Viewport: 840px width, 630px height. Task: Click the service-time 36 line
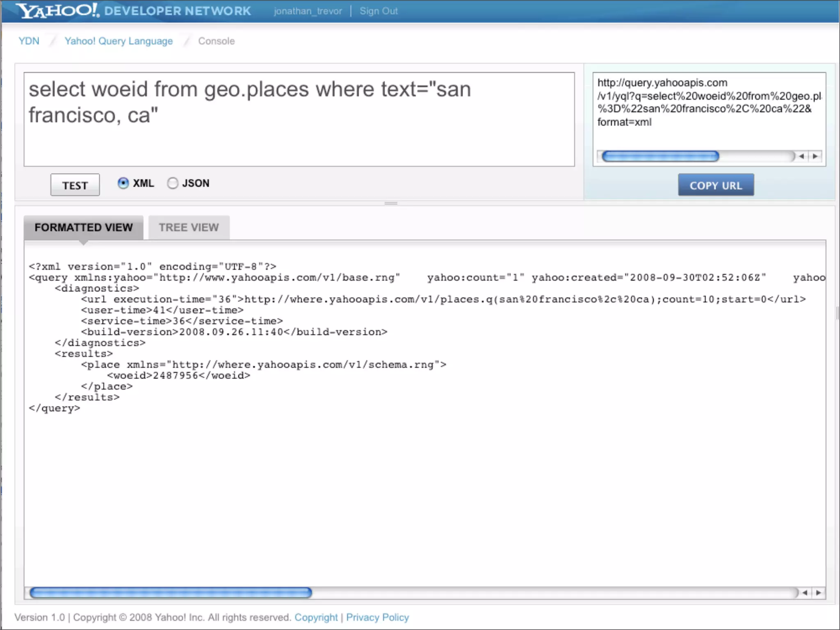(182, 321)
